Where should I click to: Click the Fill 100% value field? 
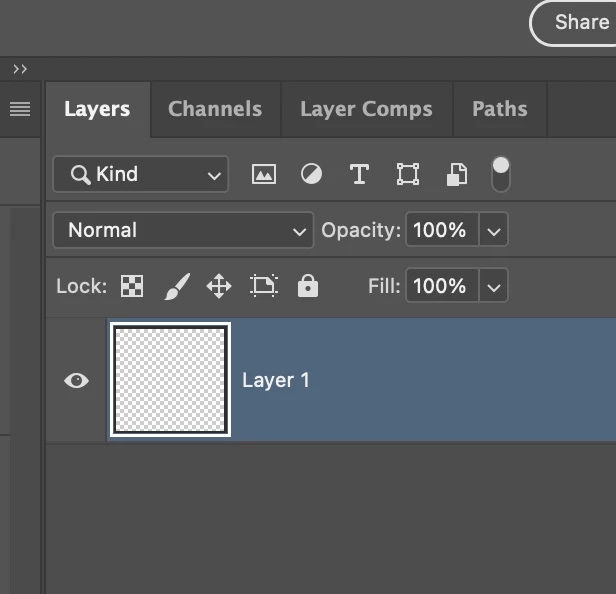coord(442,286)
